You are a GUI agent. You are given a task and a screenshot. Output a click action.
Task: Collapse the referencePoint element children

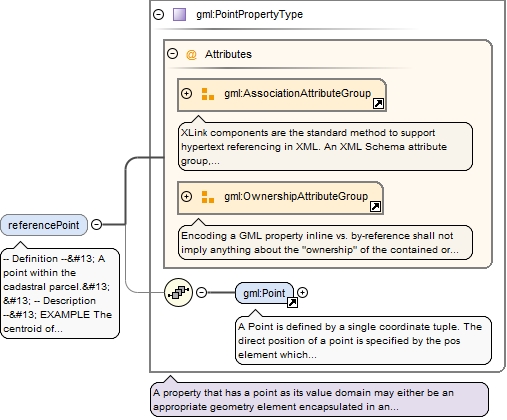pos(96,225)
